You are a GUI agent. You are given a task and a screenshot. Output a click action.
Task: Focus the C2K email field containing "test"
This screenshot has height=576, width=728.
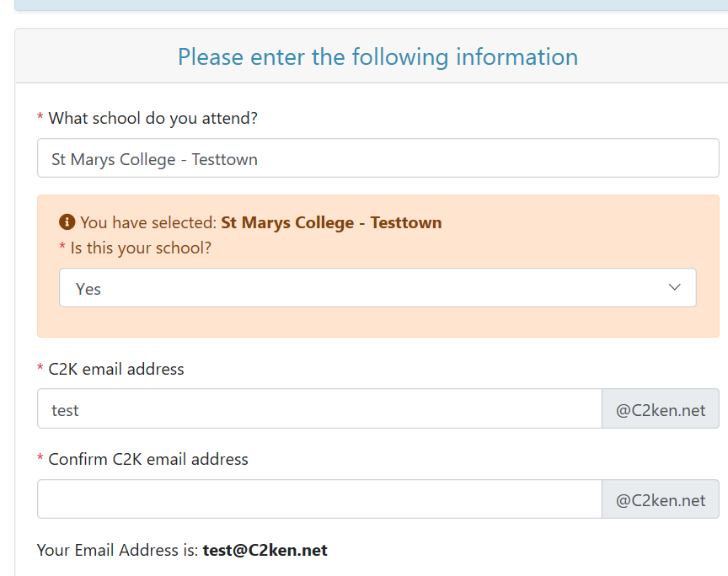[319, 409]
